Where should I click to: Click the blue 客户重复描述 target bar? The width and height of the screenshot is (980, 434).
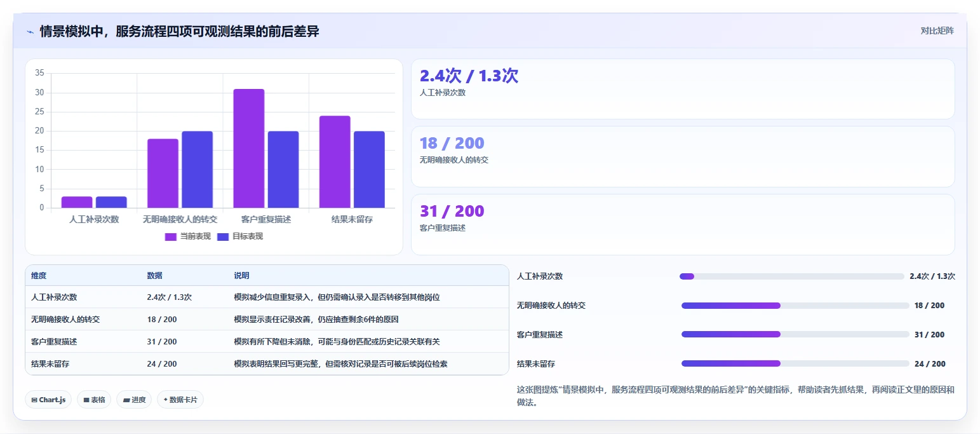(x=283, y=170)
